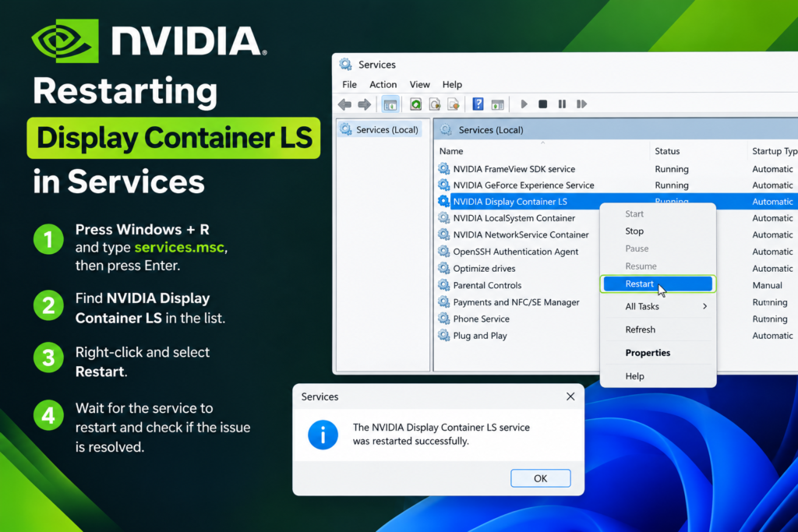Click the Running status of GeForce Experience Service
The height and width of the screenshot is (532, 798).
671,185
